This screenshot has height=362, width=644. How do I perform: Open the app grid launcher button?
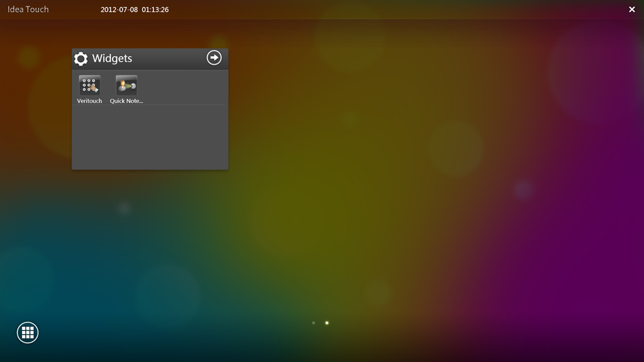click(28, 332)
